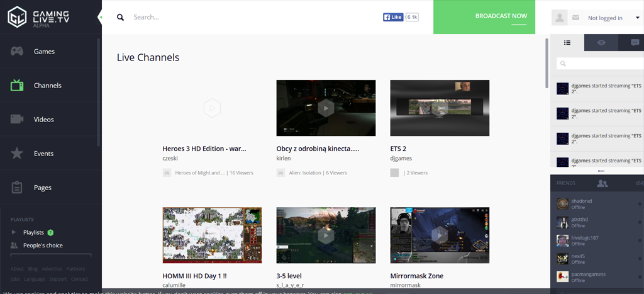Open the Pages menu item
Viewport: 644px width, 294px height.
pyautogui.click(x=43, y=188)
